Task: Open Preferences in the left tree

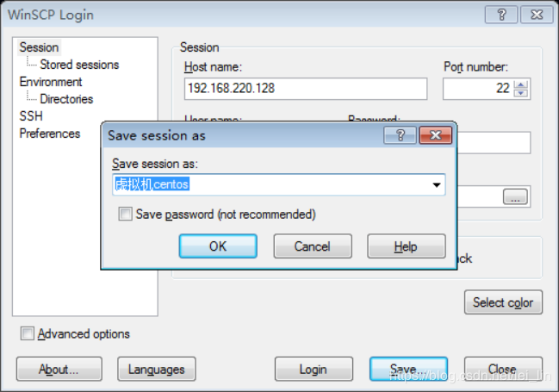Action: (49, 134)
